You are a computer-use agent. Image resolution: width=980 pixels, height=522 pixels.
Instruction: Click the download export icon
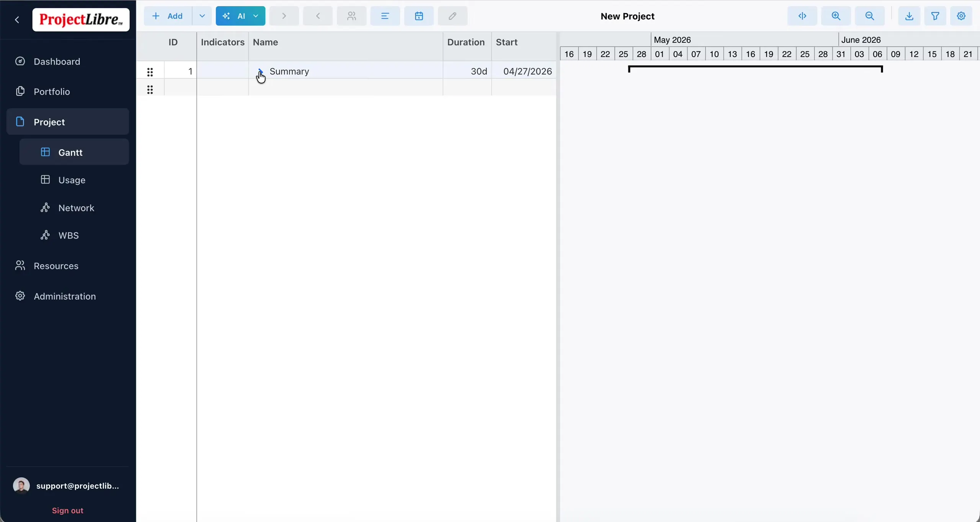coord(909,16)
